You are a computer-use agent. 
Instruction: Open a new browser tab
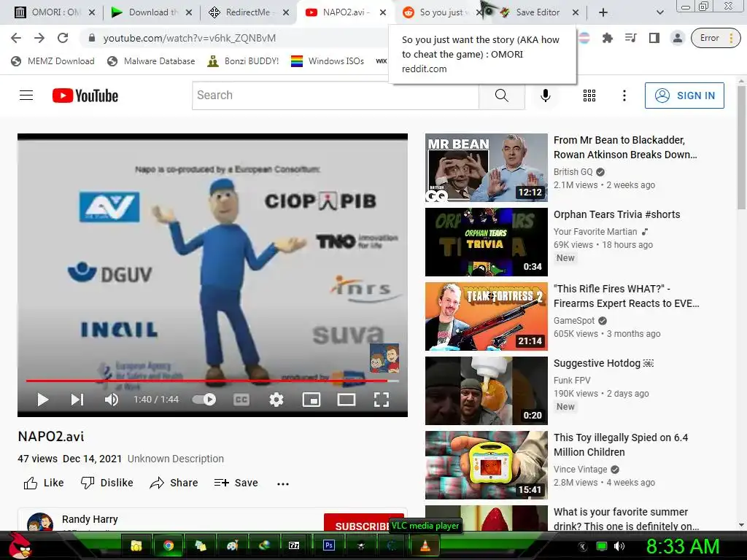603,12
